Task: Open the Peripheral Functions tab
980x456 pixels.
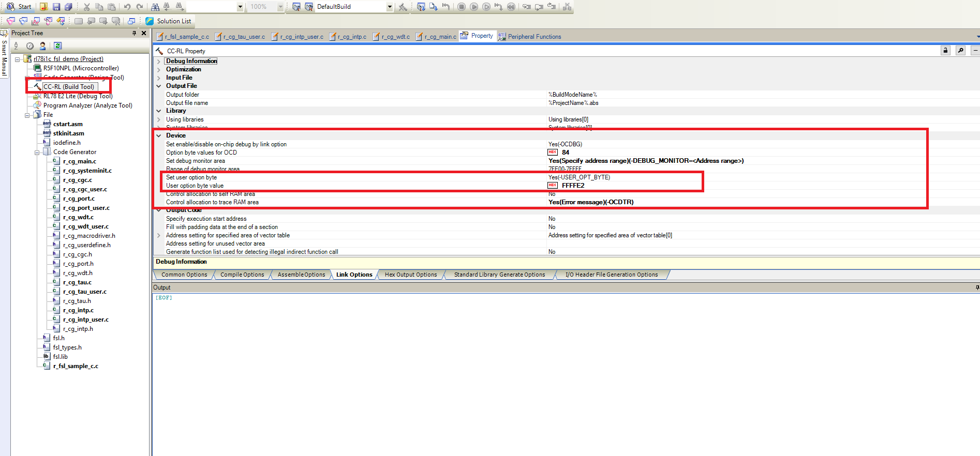Action: (530, 37)
